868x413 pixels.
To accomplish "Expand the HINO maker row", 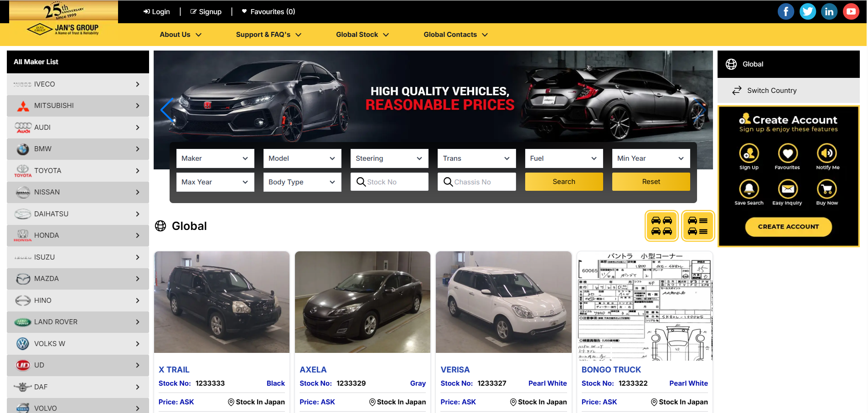I will coord(78,301).
